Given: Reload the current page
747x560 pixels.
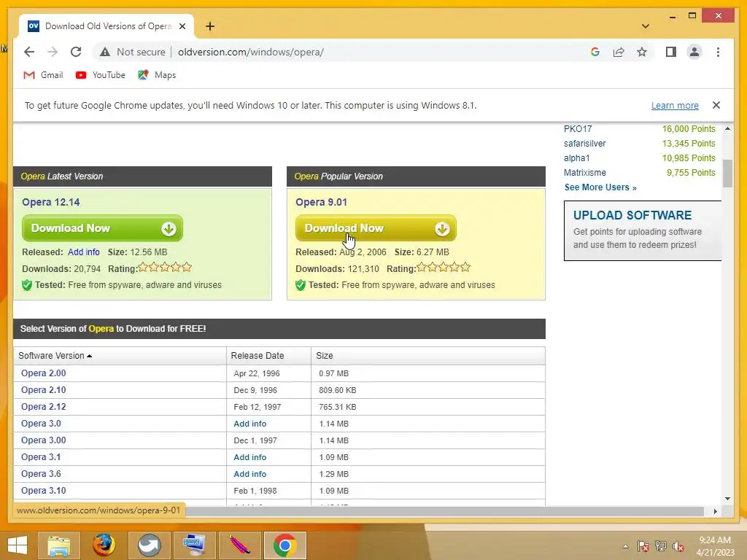Looking at the screenshot, I should pyautogui.click(x=76, y=52).
